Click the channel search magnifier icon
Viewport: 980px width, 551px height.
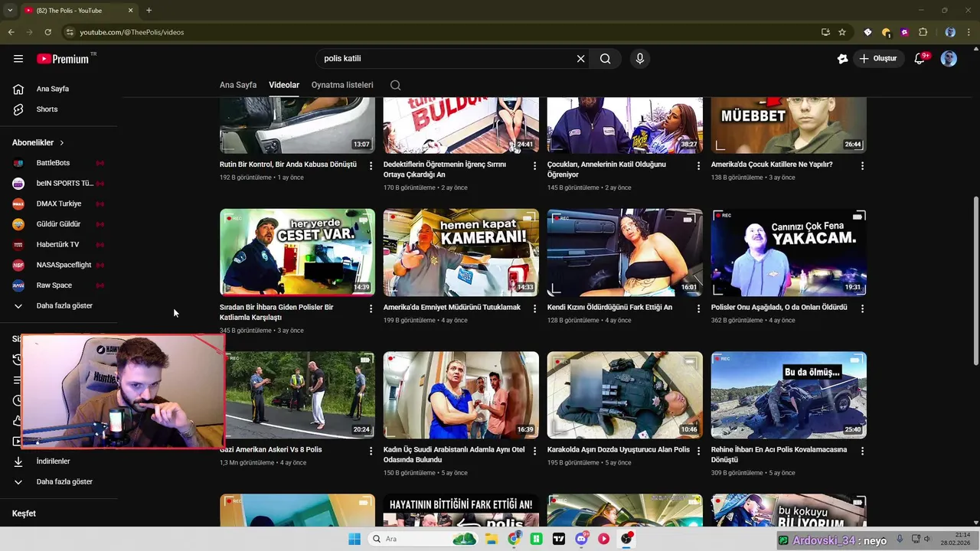coord(395,85)
